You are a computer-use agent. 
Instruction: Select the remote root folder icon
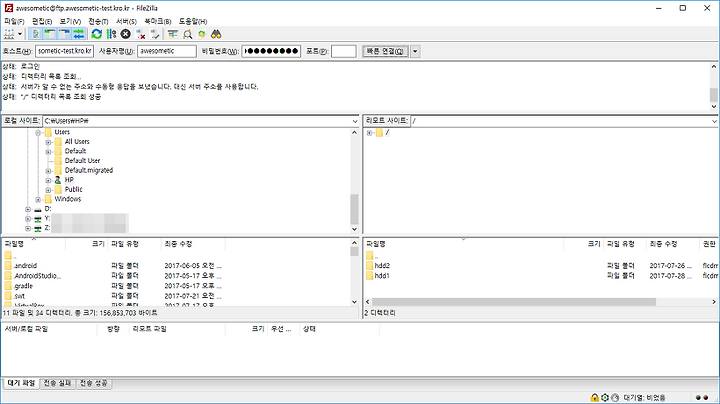point(379,133)
